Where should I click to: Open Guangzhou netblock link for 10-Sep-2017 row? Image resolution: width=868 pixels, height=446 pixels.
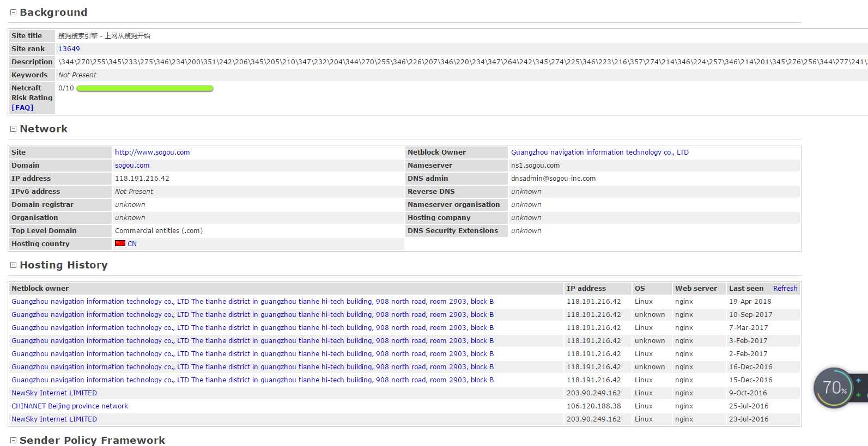pos(253,314)
